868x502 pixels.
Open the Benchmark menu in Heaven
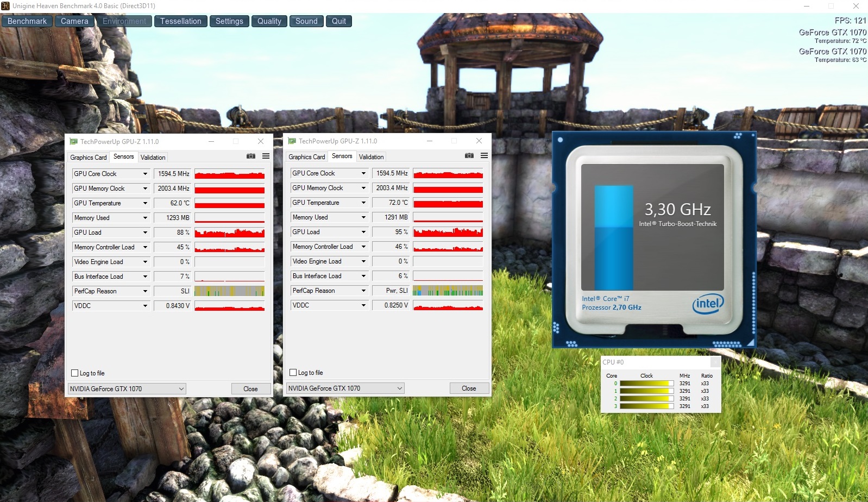(x=27, y=21)
